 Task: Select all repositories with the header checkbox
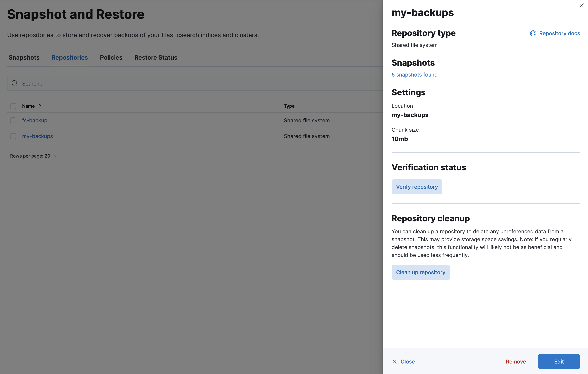13,106
